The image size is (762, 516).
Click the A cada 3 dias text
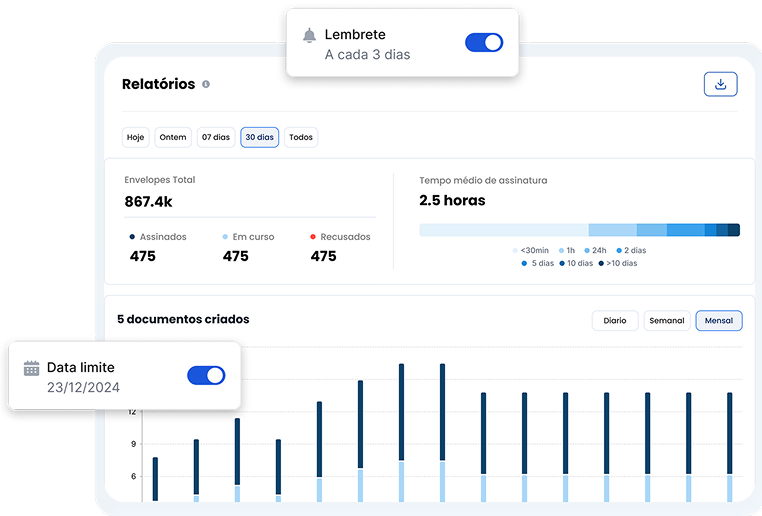[x=367, y=54]
